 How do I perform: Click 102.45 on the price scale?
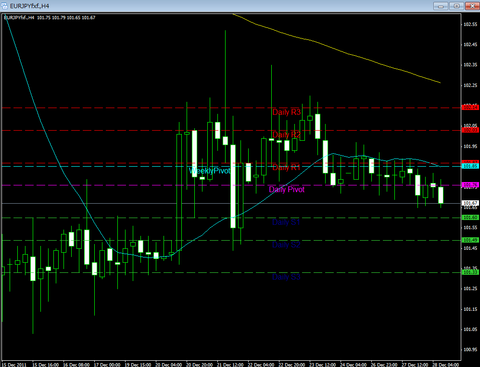470,45
